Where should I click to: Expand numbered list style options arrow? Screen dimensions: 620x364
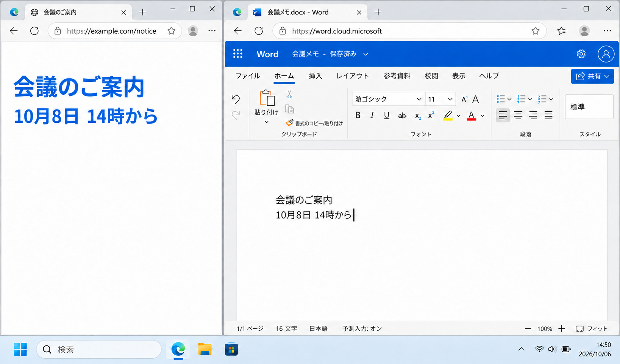530,99
